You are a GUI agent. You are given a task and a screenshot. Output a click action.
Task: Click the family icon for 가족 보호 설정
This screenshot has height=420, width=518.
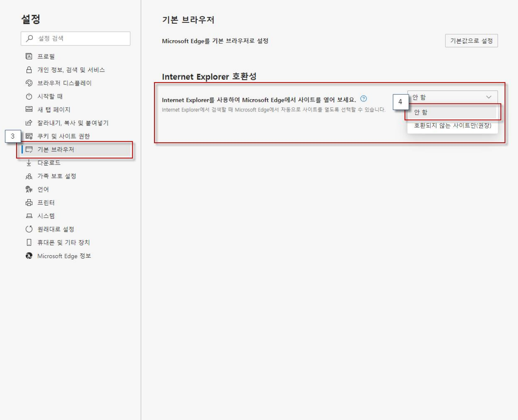[29, 176]
